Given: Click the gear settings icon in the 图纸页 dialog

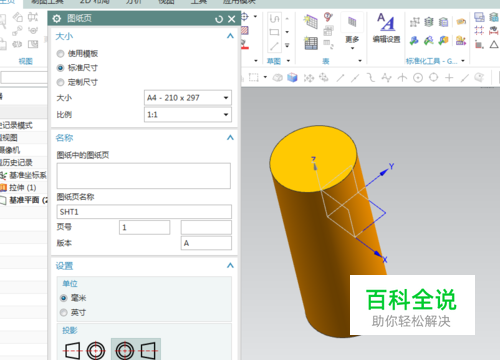Looking at the screenshot, I should point(57,19).
